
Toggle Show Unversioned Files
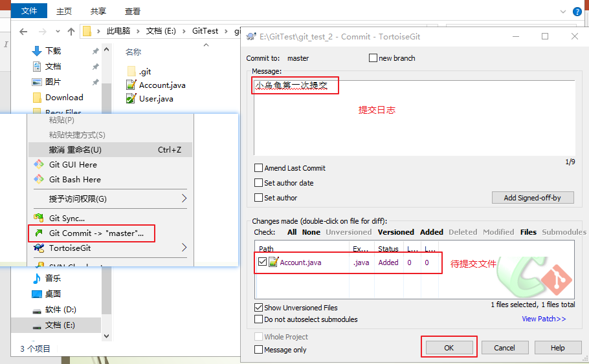coord(258,308)
